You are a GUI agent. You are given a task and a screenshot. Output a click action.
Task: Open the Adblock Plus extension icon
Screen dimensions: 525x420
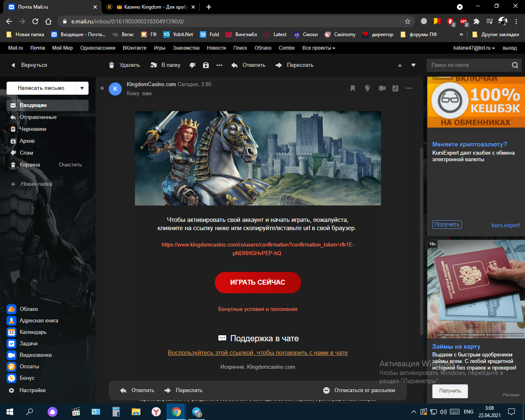point(463,21)
